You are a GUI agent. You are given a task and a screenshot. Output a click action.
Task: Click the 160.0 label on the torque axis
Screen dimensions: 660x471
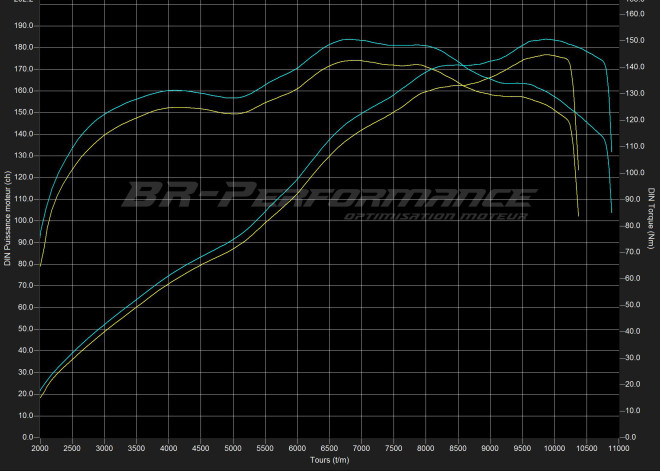pos(634,14)
